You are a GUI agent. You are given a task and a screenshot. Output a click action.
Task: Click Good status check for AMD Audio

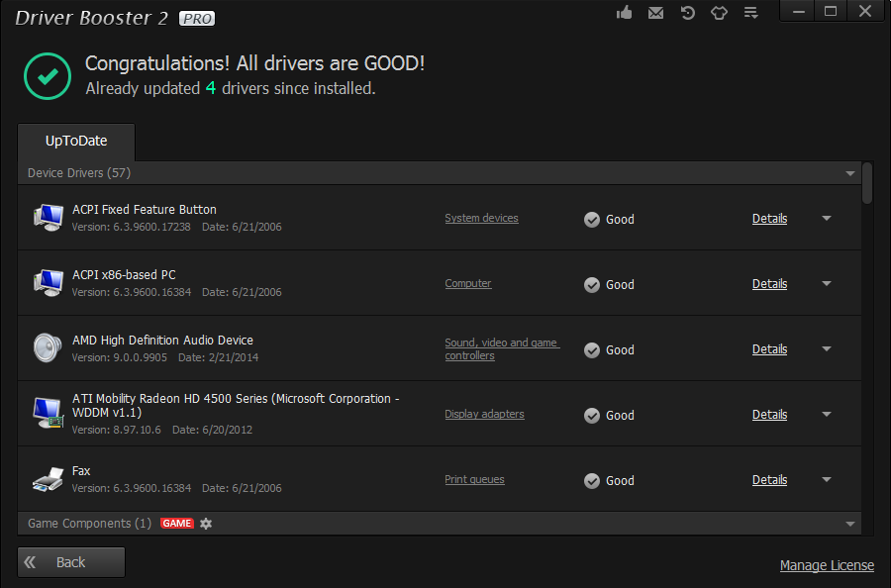coord(592,350)
